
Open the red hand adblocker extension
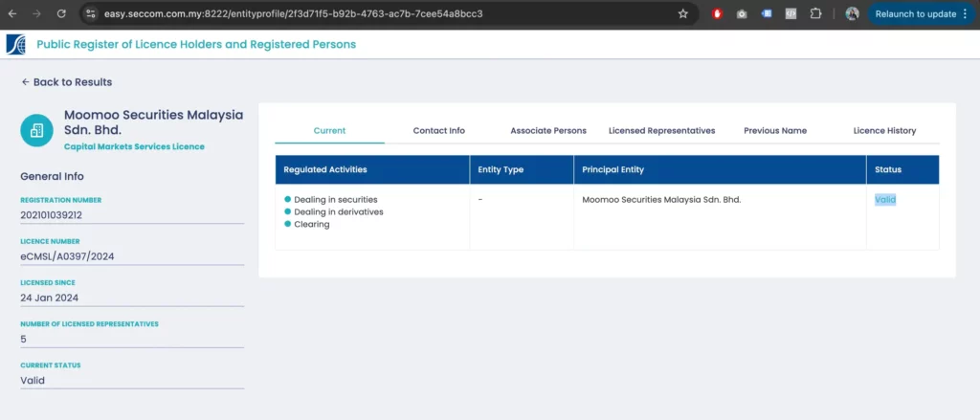717,13
